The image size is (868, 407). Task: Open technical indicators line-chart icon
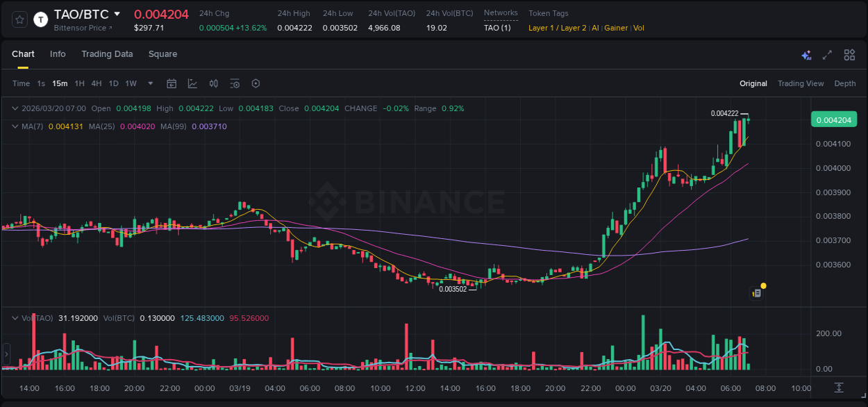pyautogui.click(x=192, y=83)
